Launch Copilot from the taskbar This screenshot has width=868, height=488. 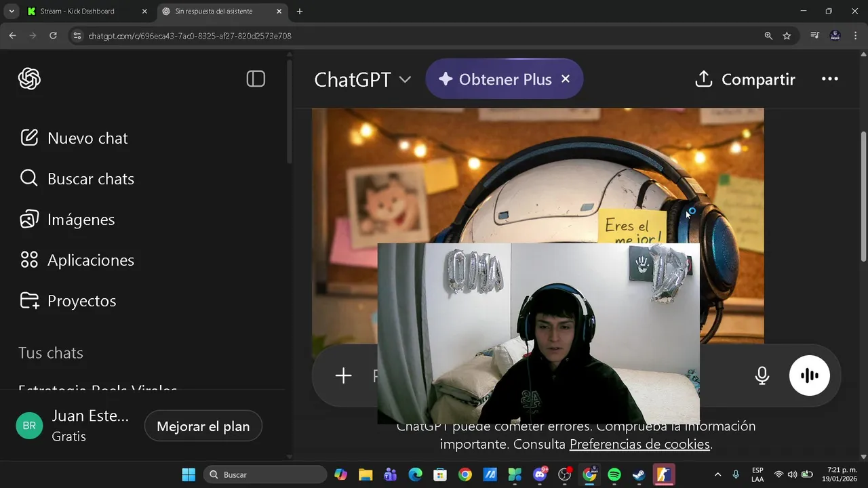click(340, 475)
